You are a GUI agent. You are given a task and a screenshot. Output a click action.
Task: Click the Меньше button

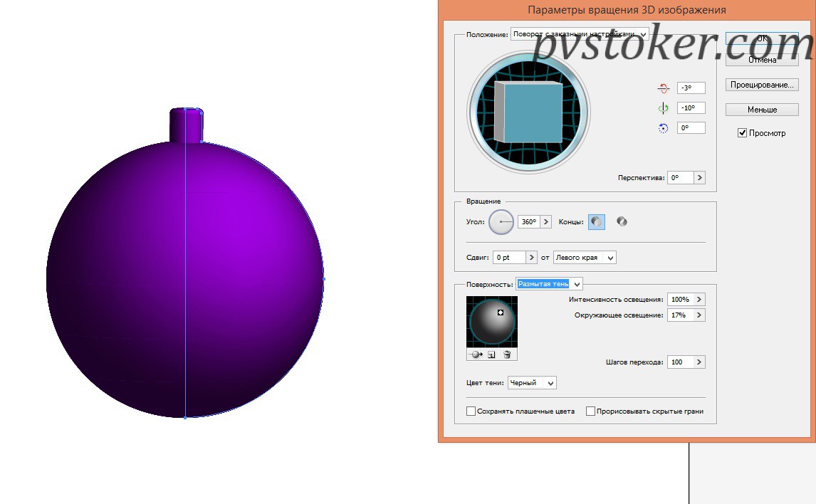(762, 110)
